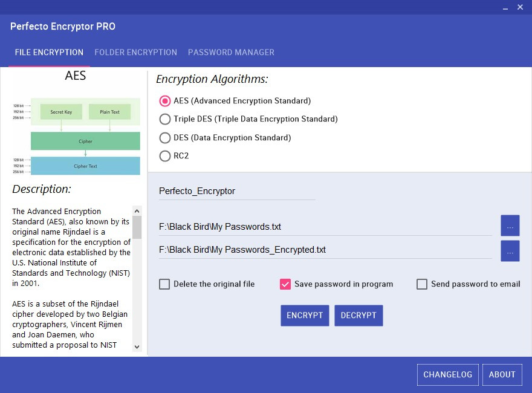Viewport: 532px width, 393px height.
Task: Click the source path F:\Black Bird\My Passwords.txt field
Action: click(325, 227)
